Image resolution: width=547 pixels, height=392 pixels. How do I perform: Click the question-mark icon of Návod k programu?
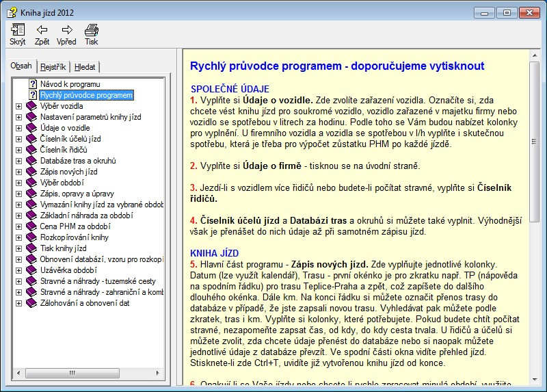[32, 84]
